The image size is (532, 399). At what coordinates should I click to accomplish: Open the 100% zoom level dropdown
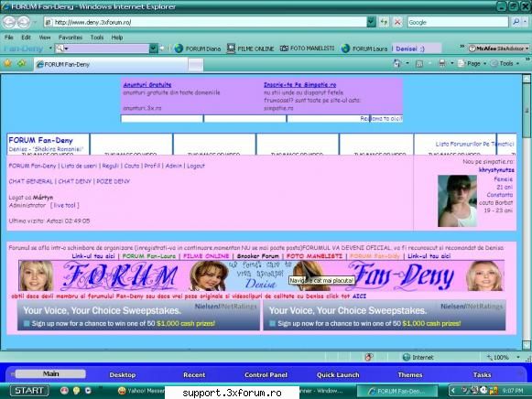[x=518, y=357]
